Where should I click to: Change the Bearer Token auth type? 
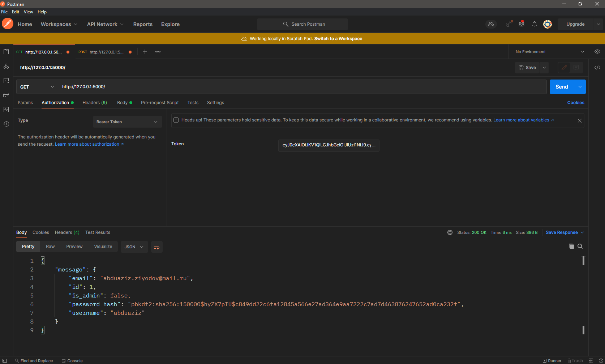[x=127, y=122]
